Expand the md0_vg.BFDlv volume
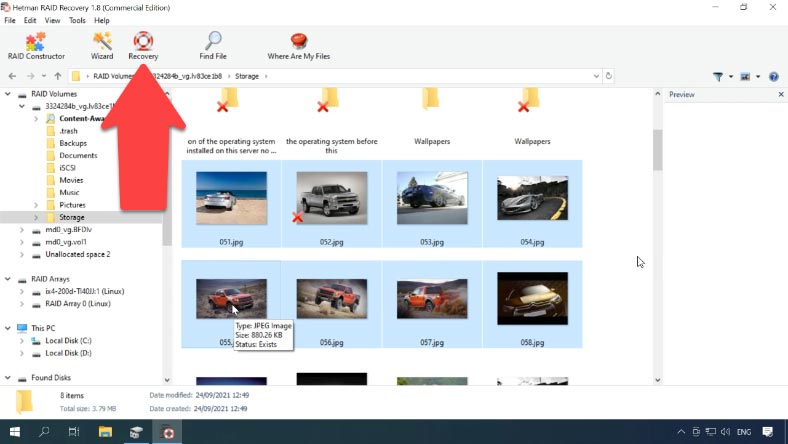The image size is (788, 444). click(x=22, y=230)
